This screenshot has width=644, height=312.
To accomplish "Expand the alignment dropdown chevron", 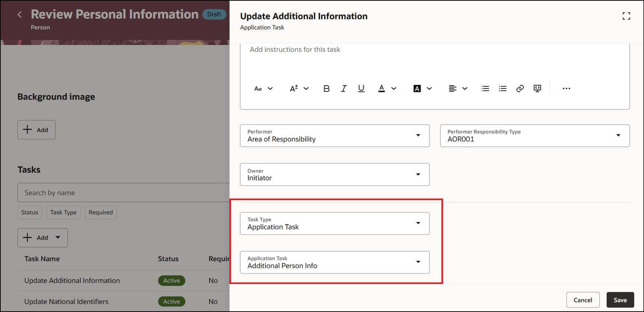I will [465, 88].
